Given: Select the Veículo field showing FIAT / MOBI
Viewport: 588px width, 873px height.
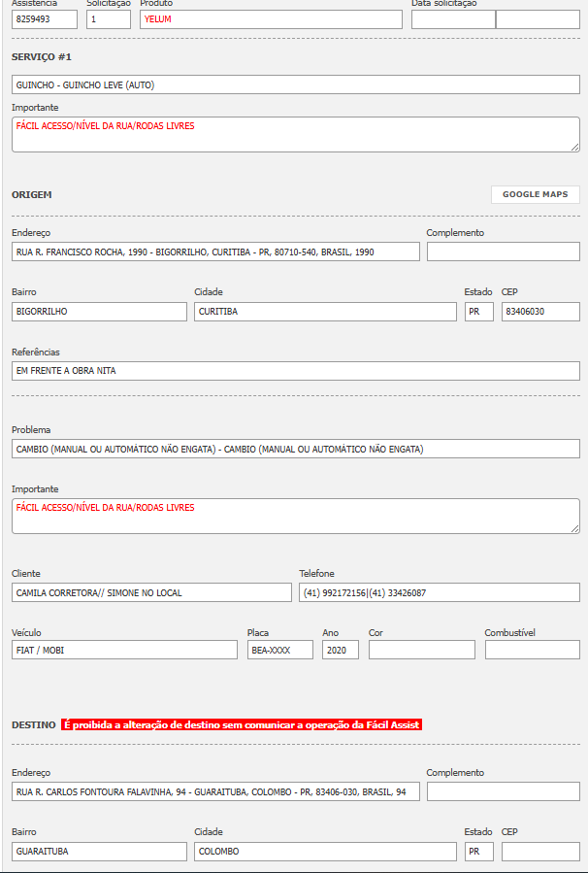Looking at the screenshot, I should 124,651.
